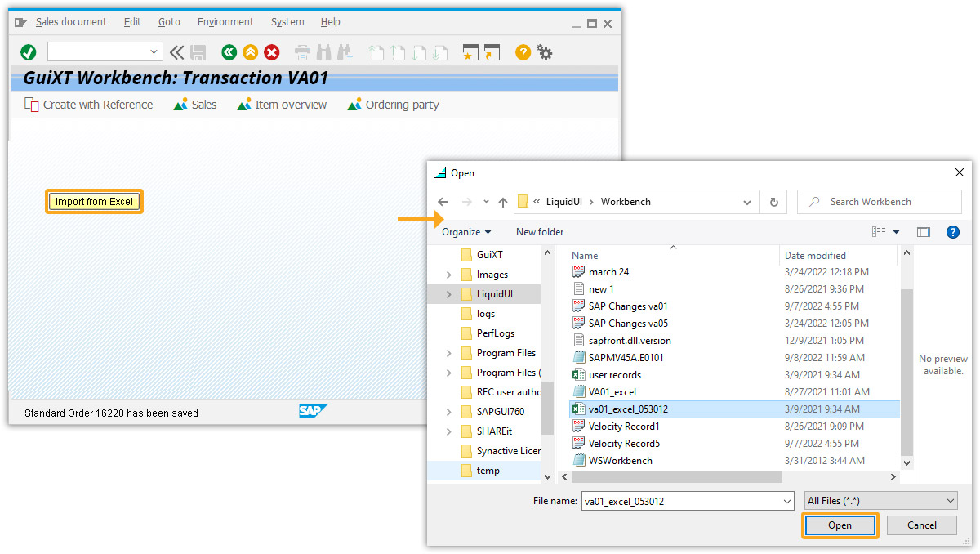Click the green Back arrow icon in SAP toolbar
The width and height of the screenshot is (980, 554).
pos(229,52)
